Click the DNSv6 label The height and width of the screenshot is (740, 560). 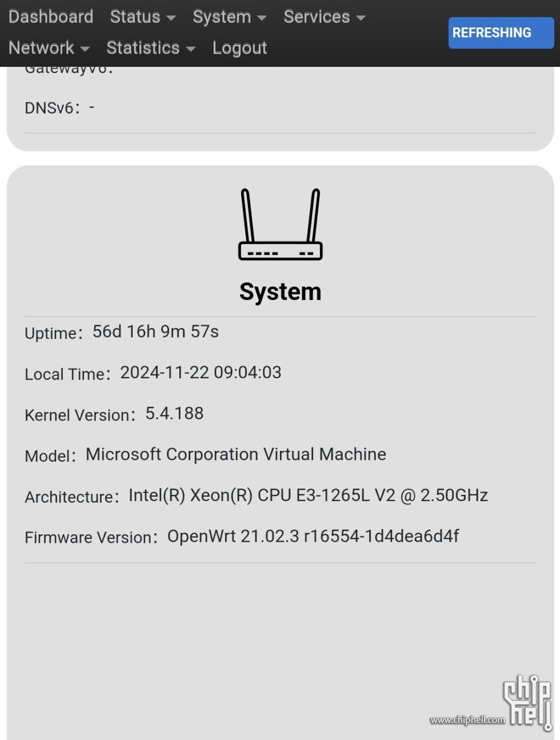tap(52, 107)
